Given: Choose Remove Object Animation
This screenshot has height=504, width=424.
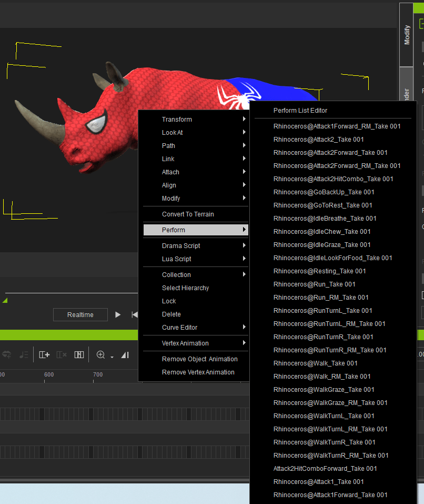Looking at the screenshot, I should [x=199, y=359].
